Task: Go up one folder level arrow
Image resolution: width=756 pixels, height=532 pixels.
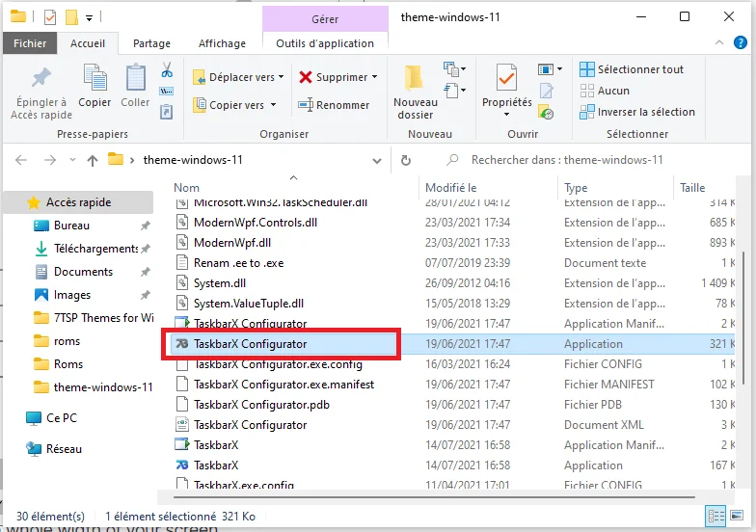Action: [x=93, y=160]
